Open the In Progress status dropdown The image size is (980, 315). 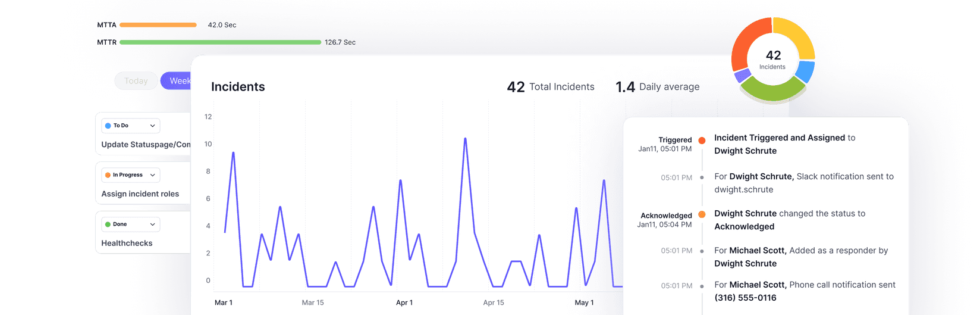point(152,175)
